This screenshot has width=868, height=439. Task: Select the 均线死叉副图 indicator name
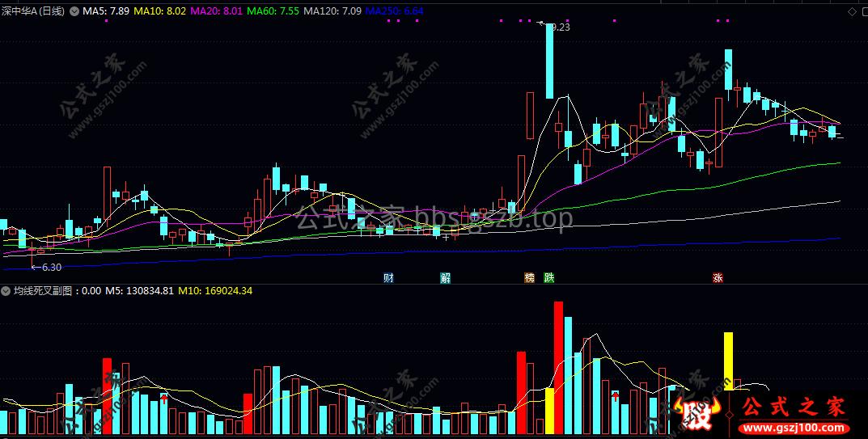pos(43,290)
